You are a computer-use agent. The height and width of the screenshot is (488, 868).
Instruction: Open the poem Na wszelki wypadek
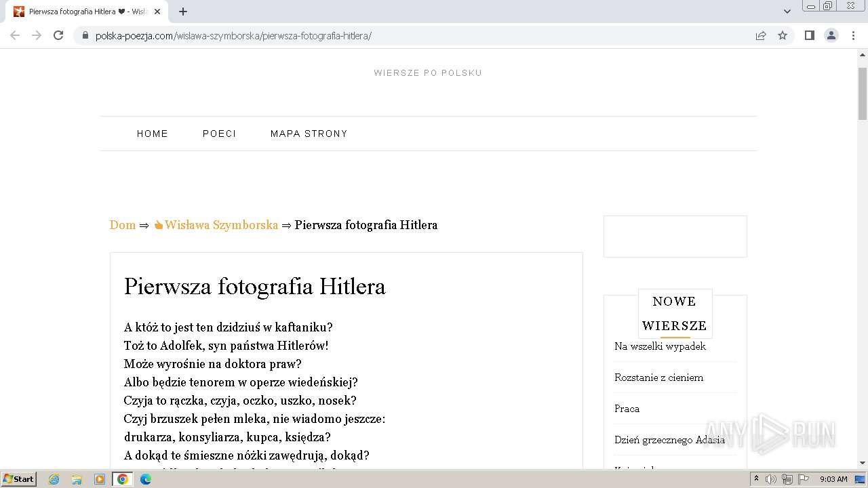[x=660, y=346]
